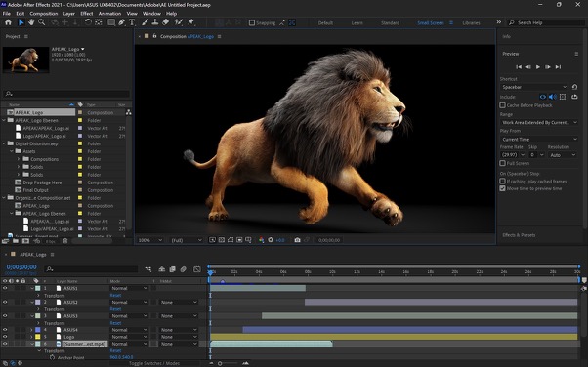
Task: Open the File menu
Action: (7, 13)
